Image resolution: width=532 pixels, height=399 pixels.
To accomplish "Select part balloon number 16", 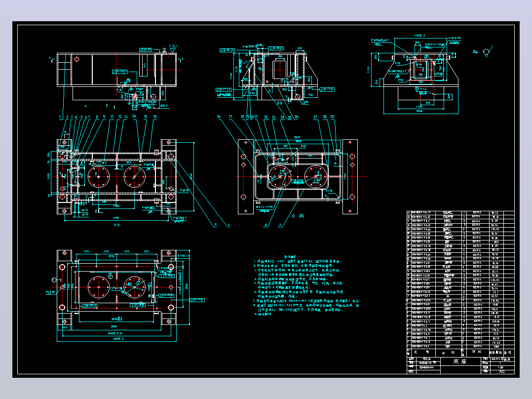I will point(219,117).
